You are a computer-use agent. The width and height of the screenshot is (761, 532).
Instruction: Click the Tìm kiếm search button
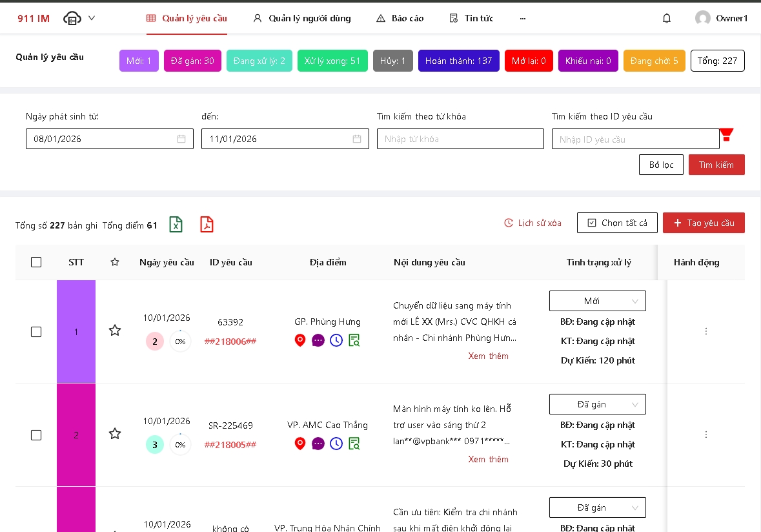[x=716, y=165]
